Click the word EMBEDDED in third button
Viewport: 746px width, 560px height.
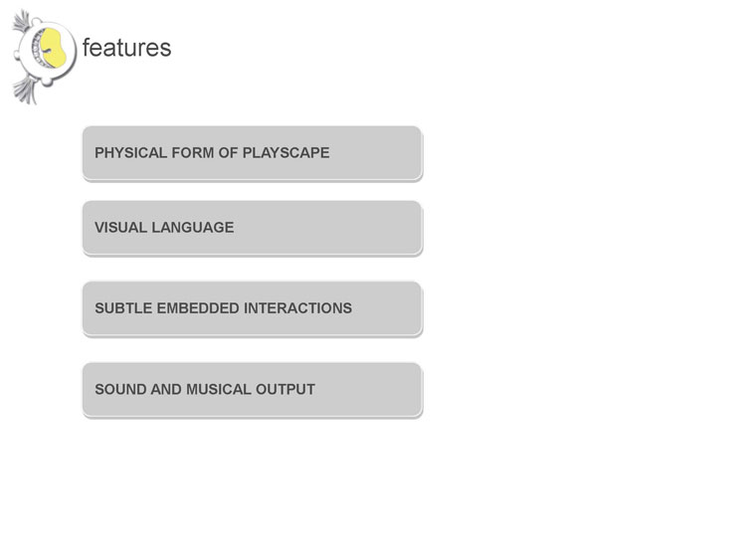(198, 308)
